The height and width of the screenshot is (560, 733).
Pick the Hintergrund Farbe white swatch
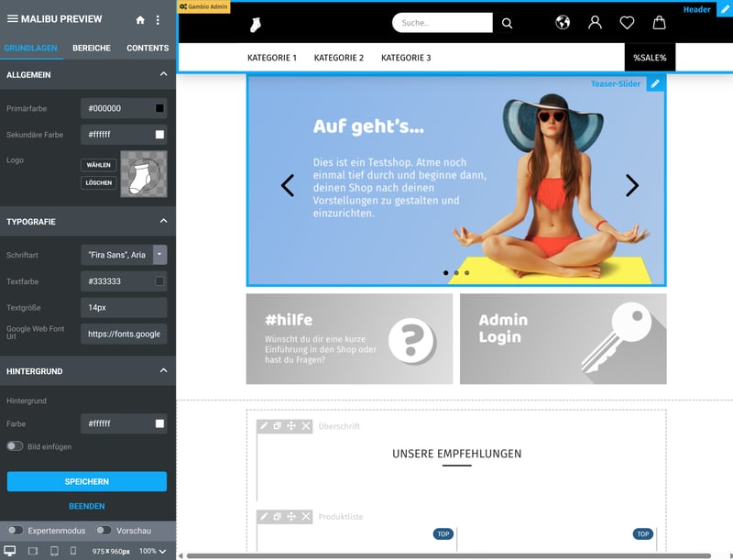click(159, 423)
